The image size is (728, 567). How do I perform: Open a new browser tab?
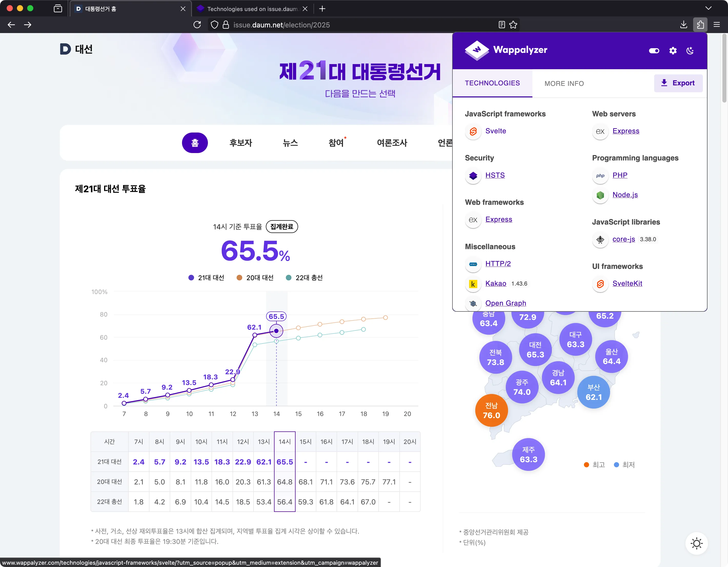pyautogui.click(x=322, y=9)
